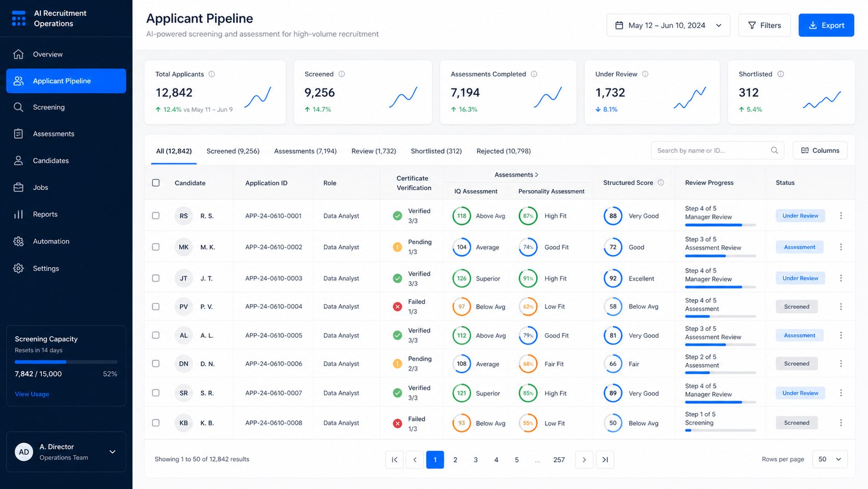Click the search magnifier icon in search box
The image size is (868, 489).
pyautogui.click(x=775, y=151)
